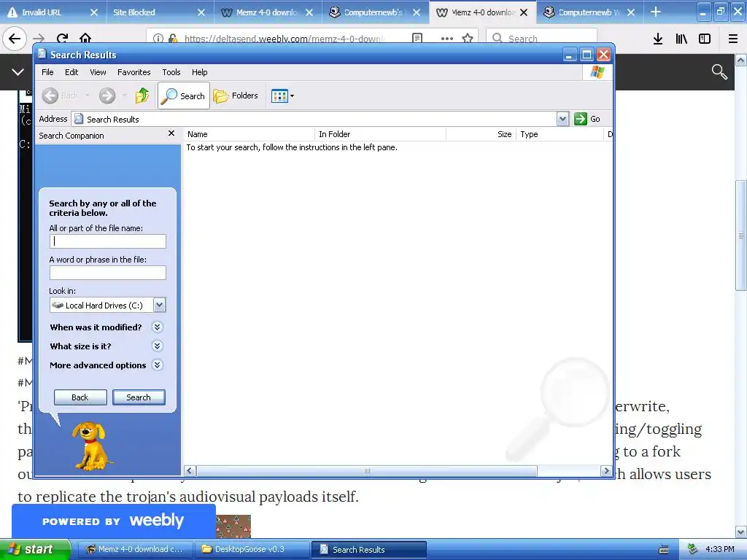This screenshot has height=560, width=747.
Task: Click the horizontal scrollbar left arrow
Action: (x=190, y=471)
